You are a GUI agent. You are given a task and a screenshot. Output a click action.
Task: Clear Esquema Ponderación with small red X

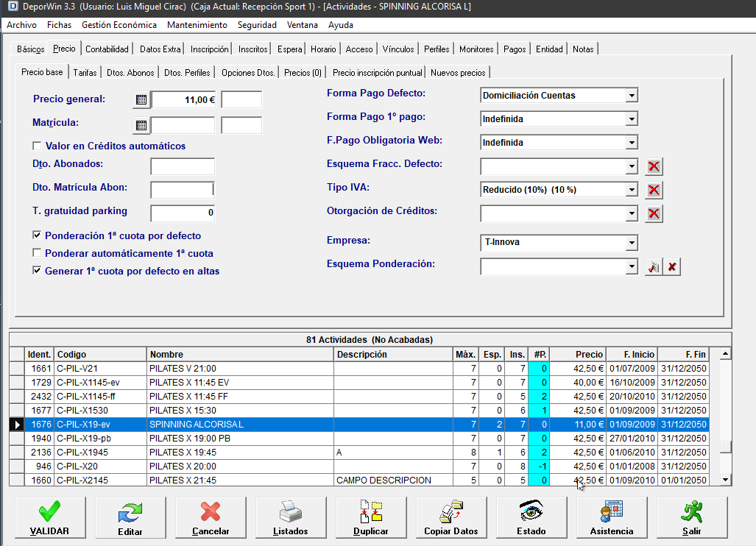[x=672, y=267]
